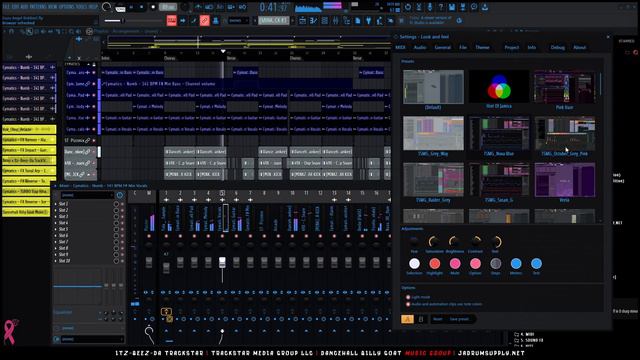The width and height of the screenshot is (640, 360).
Task: Select the TSMG_Raider_Grey theme preset thumbnail
Action: [x=433, y=180]
